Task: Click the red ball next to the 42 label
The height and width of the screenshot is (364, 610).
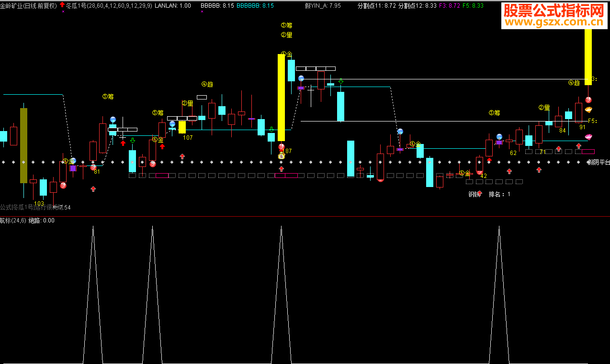Action: click(479, 172)
